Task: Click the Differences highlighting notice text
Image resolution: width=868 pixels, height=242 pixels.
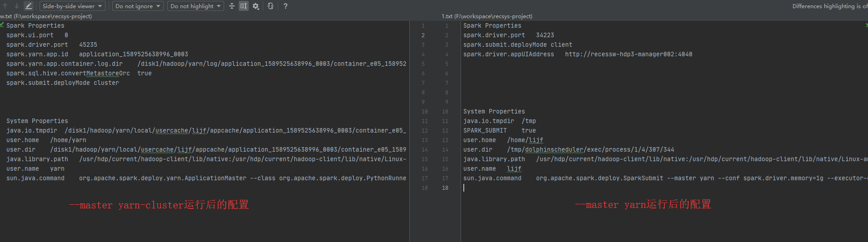Action: [x=830, y=6]
